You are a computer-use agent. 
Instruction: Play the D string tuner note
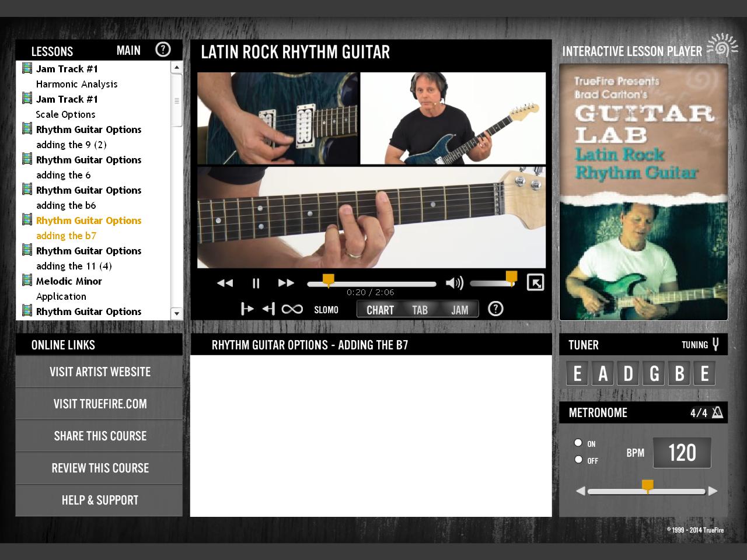click(628, 373)
